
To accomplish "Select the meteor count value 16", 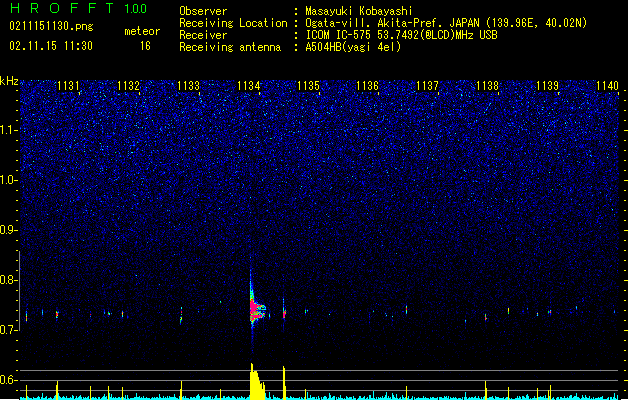I will coord(145,46).
